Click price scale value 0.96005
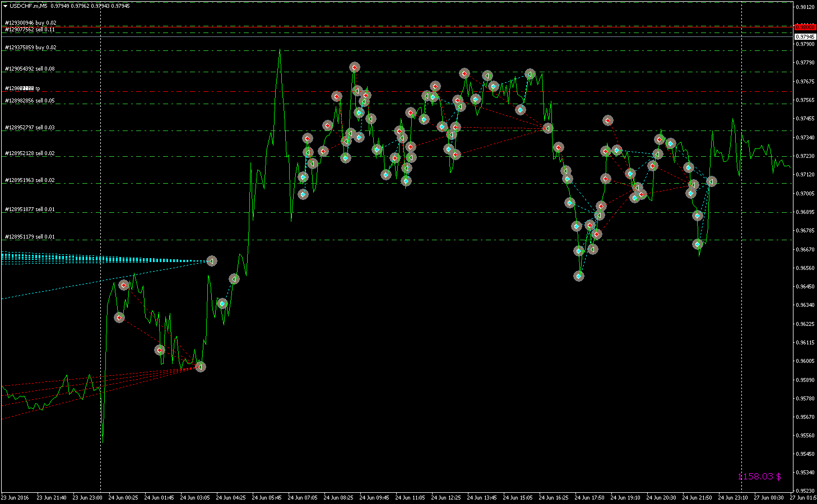The image size is (817, 504). (x=806, y=362)
